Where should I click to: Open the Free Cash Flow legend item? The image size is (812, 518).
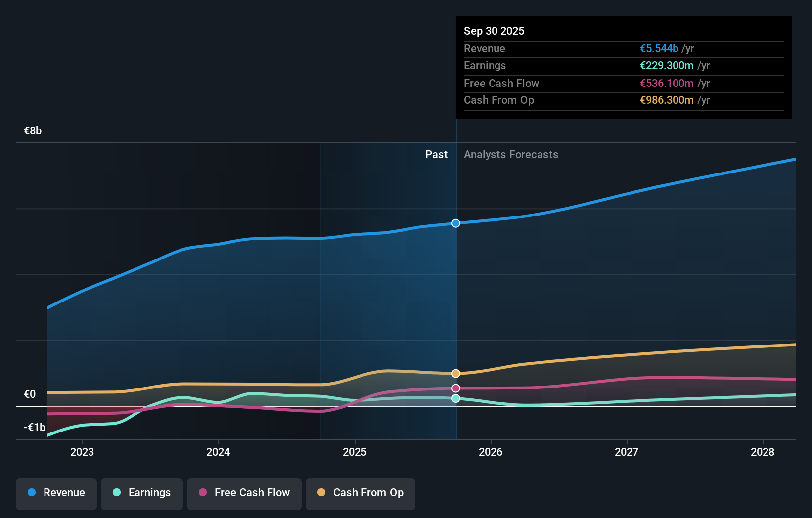tap(244, 493)
